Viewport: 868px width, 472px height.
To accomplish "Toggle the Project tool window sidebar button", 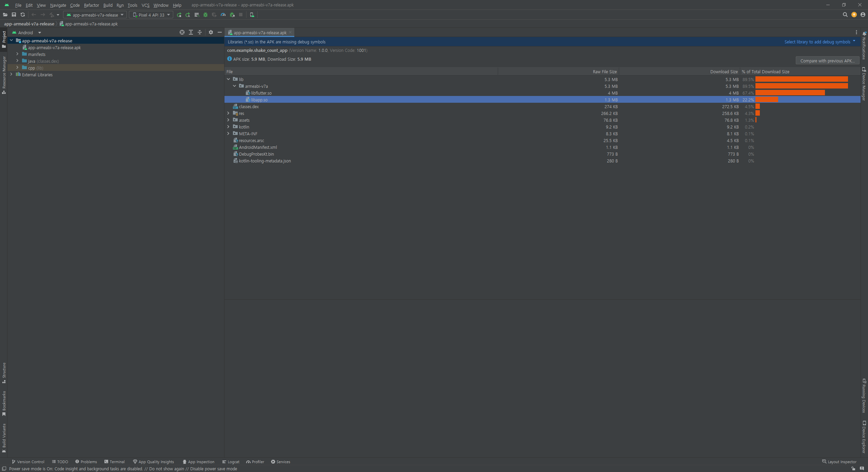I will [x=4, y=39].
